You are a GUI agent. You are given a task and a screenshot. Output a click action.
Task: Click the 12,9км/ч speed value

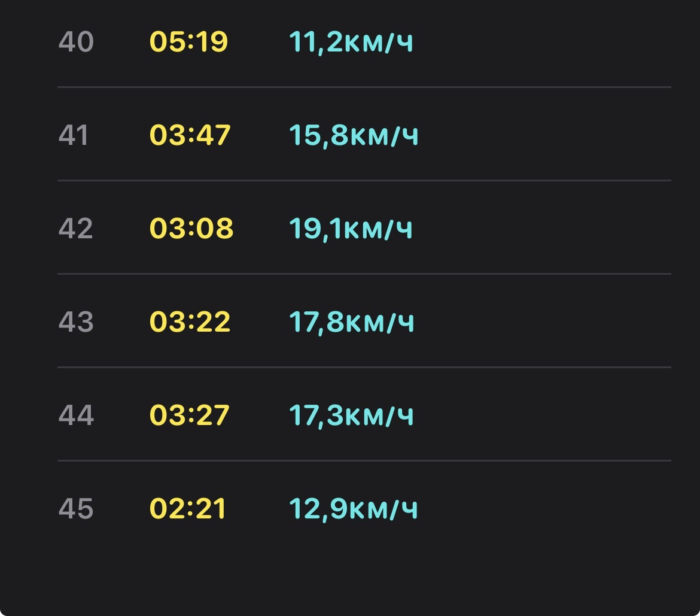[x=353, y=509]
